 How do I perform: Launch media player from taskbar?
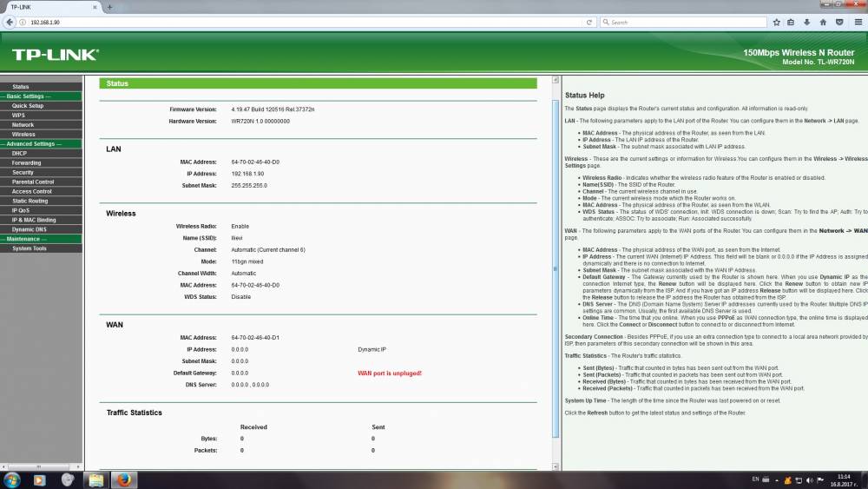[39, 480]
